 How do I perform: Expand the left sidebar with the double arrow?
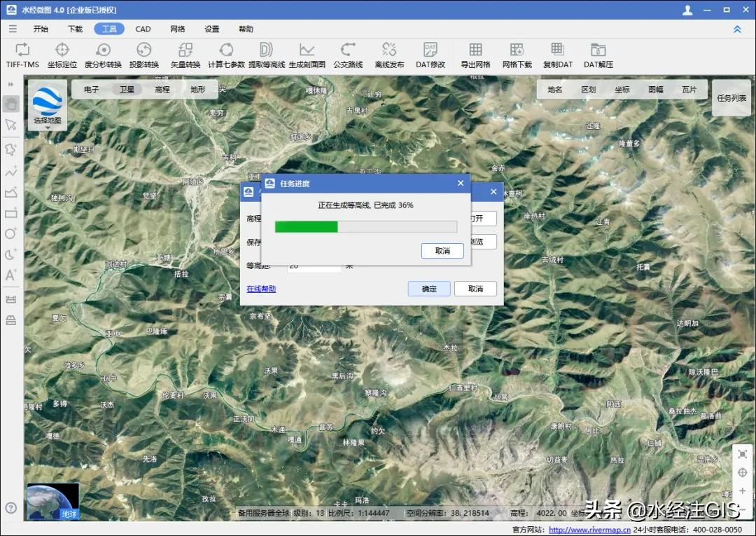[10, 84]
